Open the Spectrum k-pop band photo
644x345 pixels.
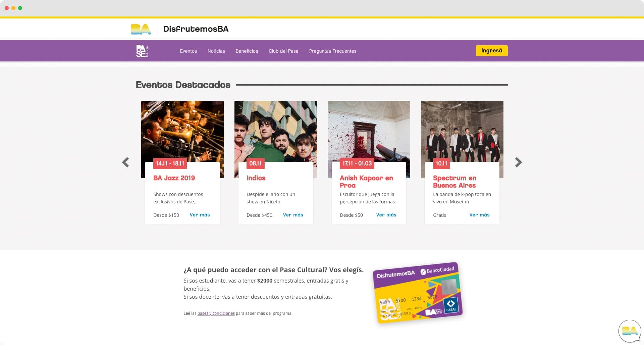(462, 131)
